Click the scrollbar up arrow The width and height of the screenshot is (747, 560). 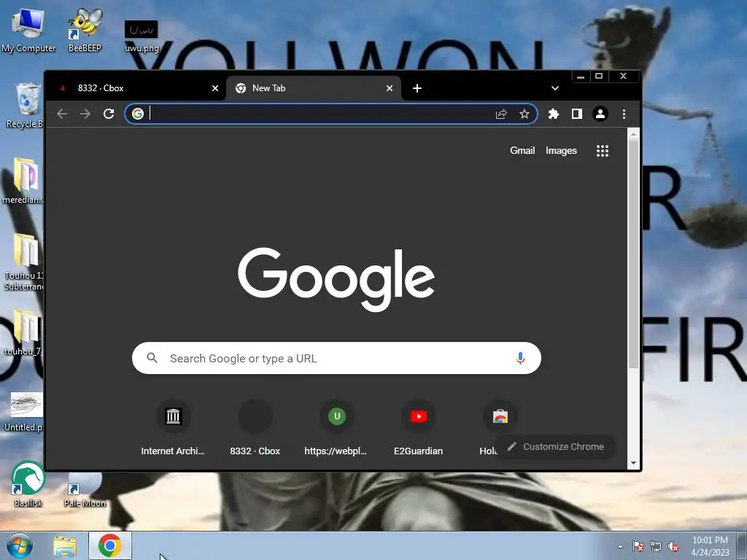point(633,134)
